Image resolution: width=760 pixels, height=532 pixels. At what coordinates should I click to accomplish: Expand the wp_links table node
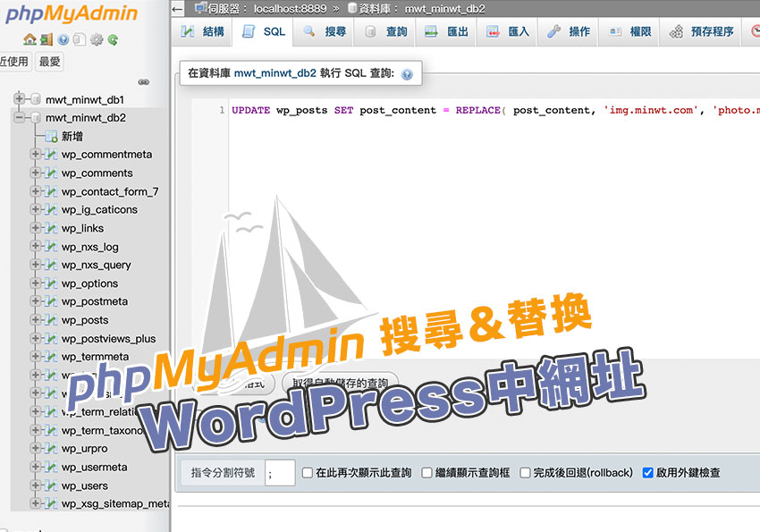35,228
